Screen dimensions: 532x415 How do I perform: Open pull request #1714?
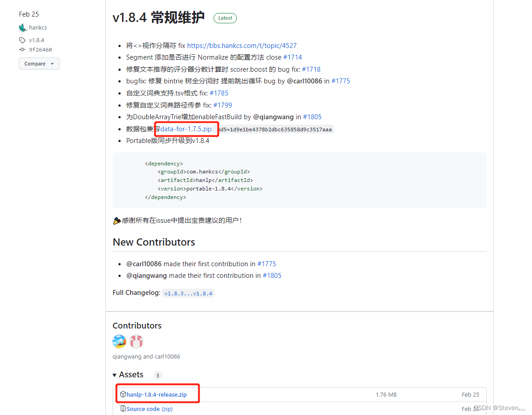coord(294,57)
